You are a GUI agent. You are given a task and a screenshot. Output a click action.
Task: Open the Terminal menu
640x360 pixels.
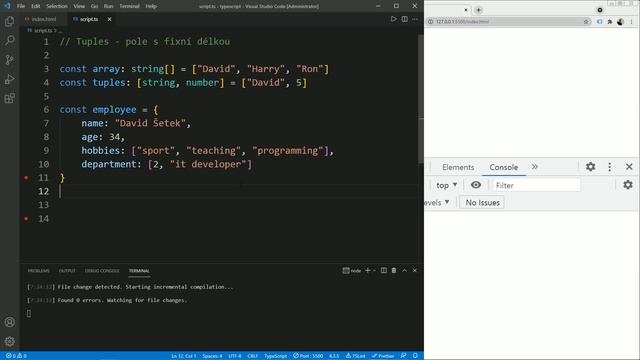(129, 6)
